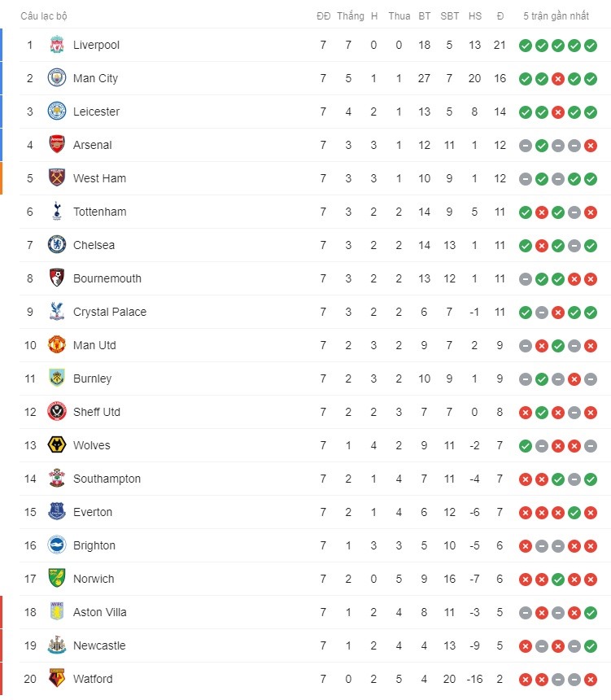The height and width of the screenshot is (700, 611).
Task: Select the Tottenham cockerel crest
Action: click(x=57, y=211)
